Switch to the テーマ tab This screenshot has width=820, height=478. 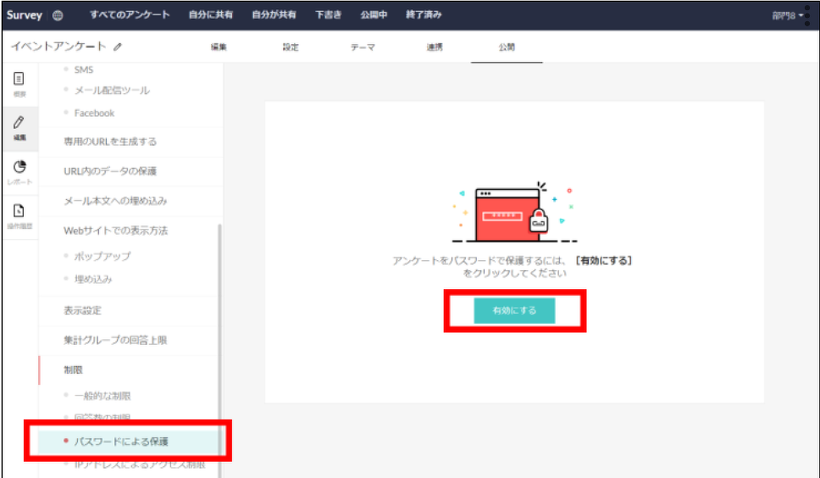tap(362, 47)
